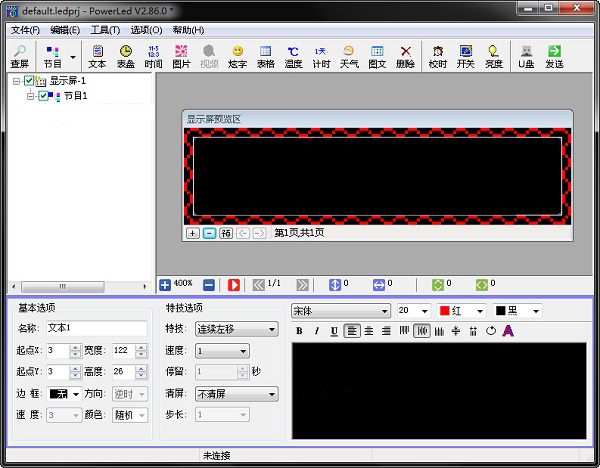Click the rotate text icon
Screen dimensions: 600x468
click(x=491, y=331)
